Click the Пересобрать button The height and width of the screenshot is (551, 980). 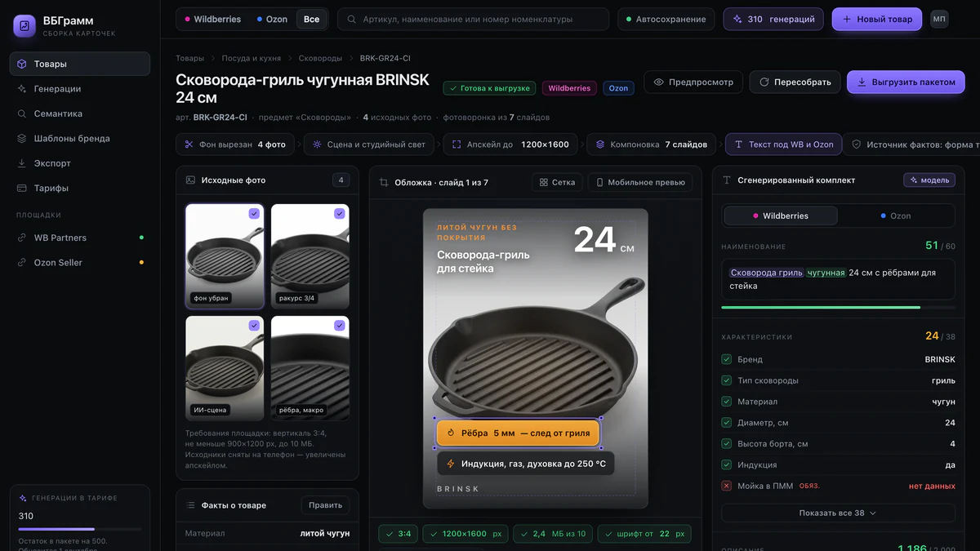[795, 82]
